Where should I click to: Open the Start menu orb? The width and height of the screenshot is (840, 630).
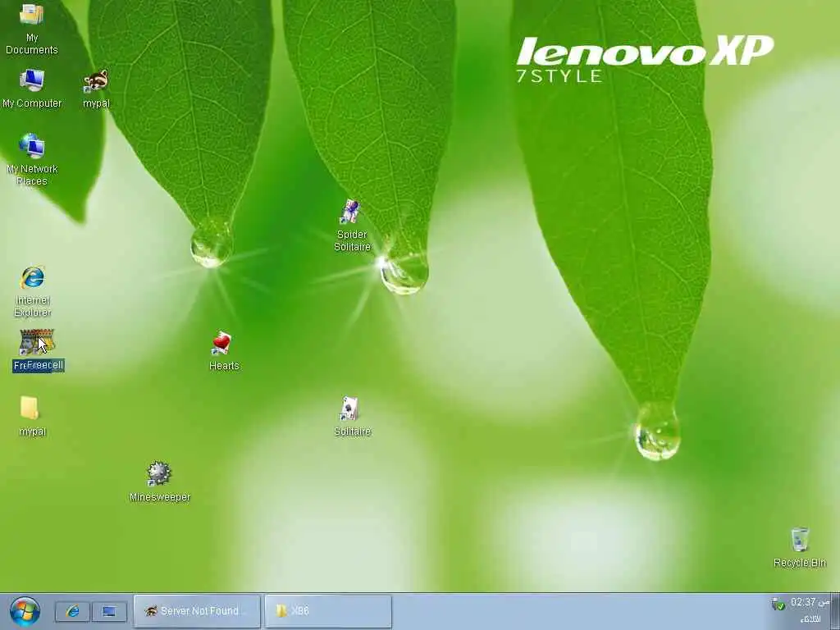(25, 611)
